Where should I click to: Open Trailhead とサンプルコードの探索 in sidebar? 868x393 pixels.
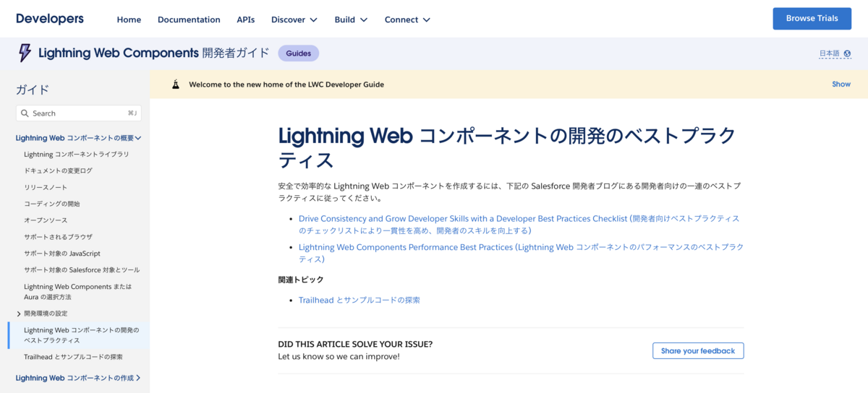click(x=73, y=357)
